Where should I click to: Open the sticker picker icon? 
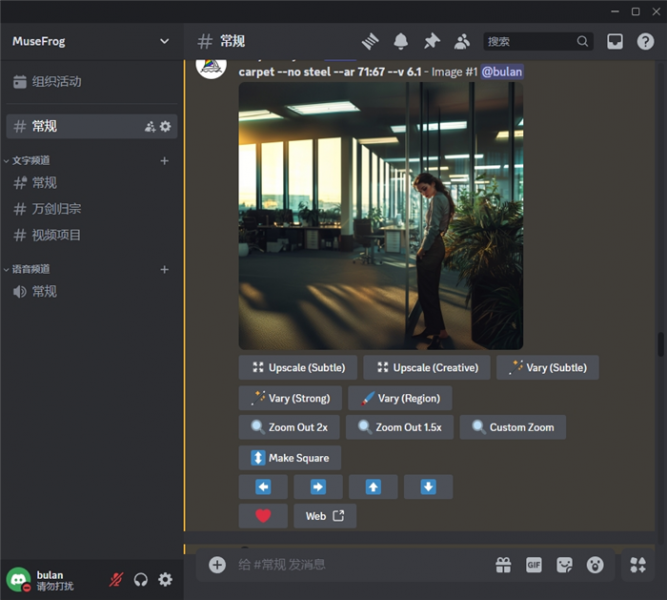(x=564, y=565)
